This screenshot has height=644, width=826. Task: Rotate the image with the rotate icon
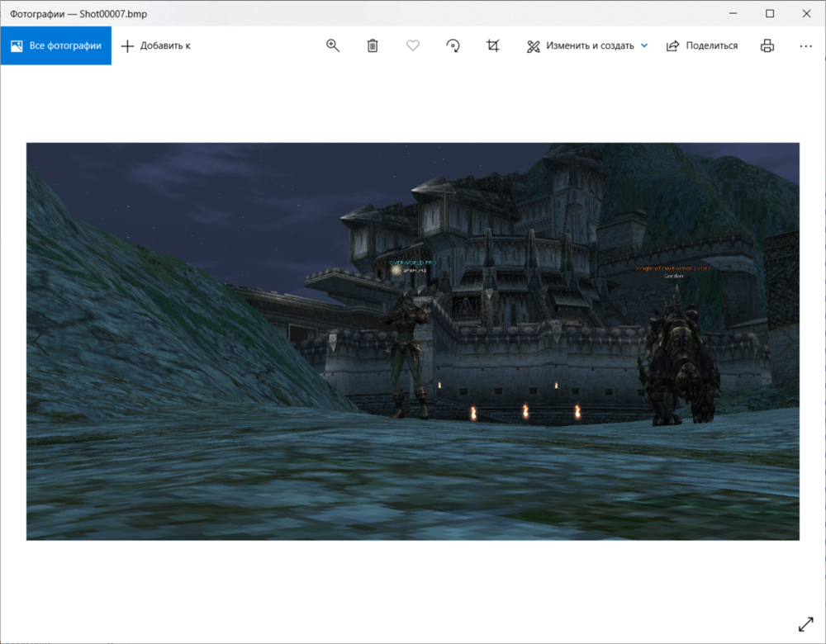click(453, 45)
